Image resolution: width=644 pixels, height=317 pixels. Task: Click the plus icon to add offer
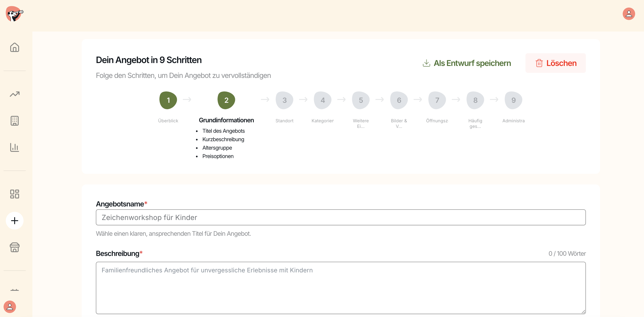(x=14, y=220)
